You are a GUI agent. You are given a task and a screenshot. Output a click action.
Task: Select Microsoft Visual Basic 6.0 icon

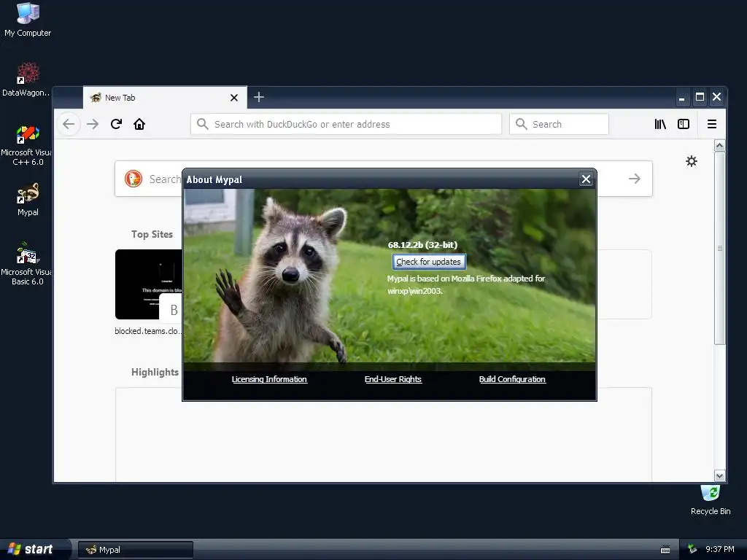(27, 264)
